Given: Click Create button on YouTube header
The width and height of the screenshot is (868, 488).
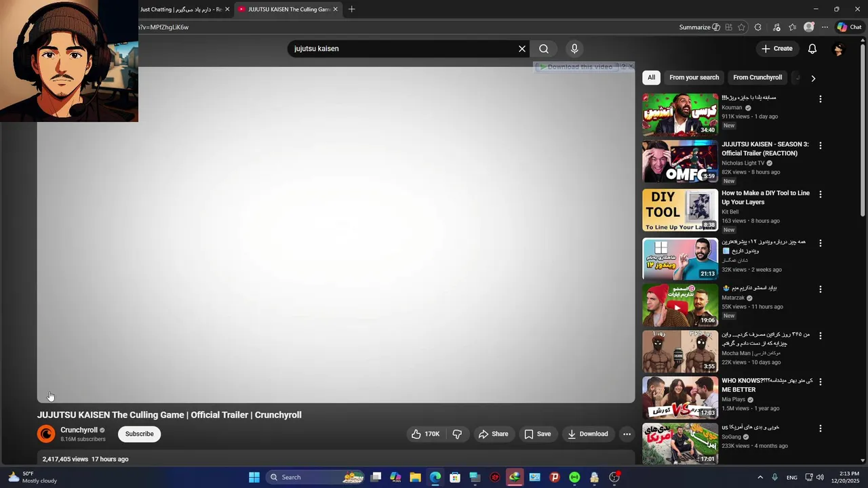Looking at the screenshot, I should [776, 49].
